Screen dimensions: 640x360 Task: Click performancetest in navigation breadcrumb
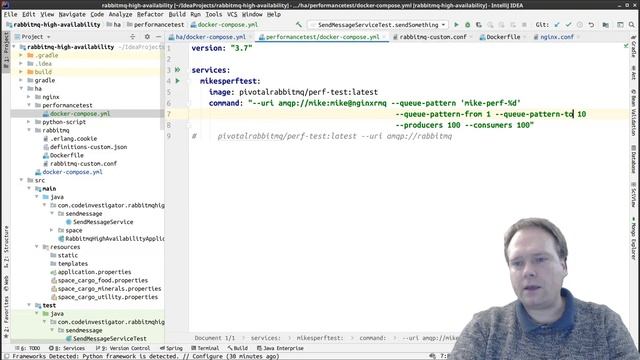pyautogui.click(x=159, y=24)
